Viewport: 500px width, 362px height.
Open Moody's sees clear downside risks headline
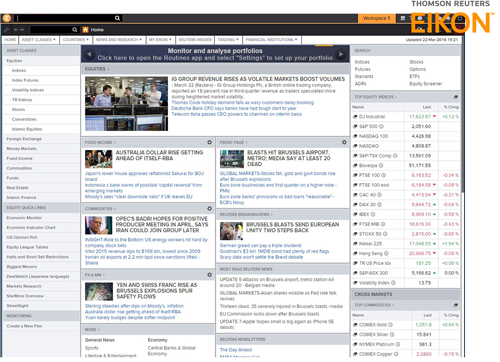[x=139, y=197]
